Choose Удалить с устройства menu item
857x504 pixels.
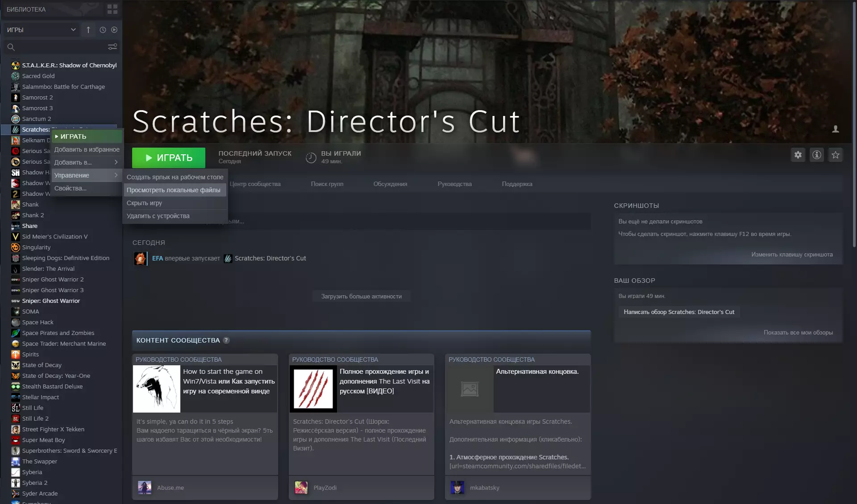click(158, 216)
